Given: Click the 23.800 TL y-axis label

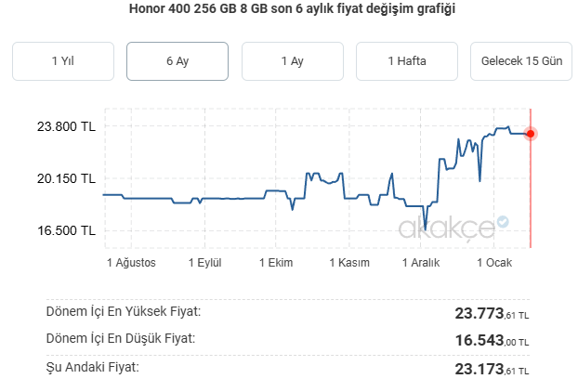Looking at the screenshot, I should pos(65,126).
